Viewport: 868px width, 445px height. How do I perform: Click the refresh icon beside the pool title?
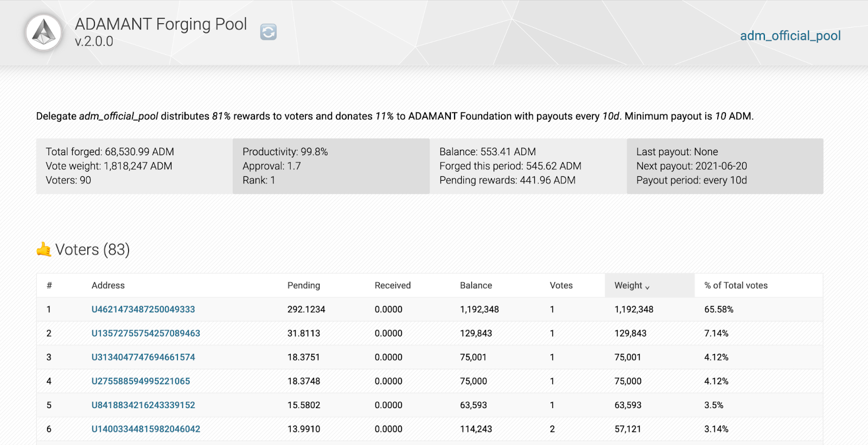click(269, 32)
